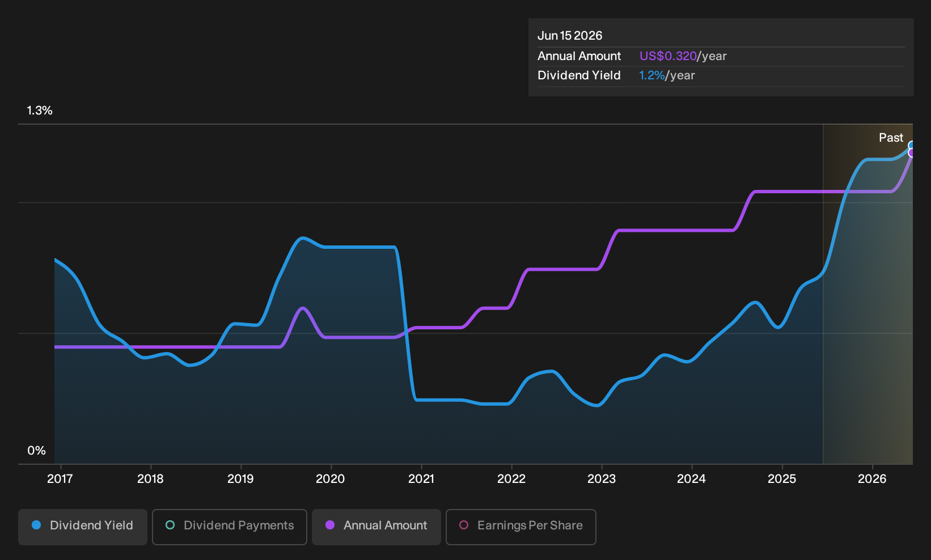Click the purple Annual Amount legend dot

coord(330,525)
